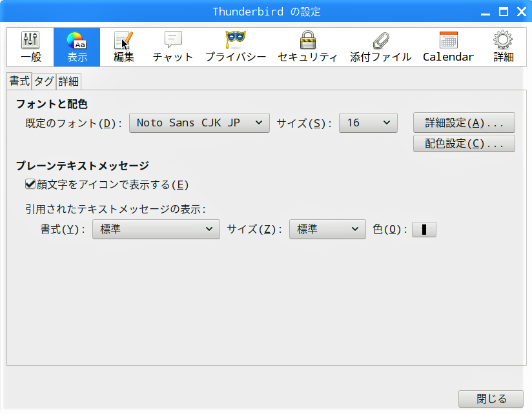
Task: Open the 詳細 gear pane in toolbar
Action: 503,47
